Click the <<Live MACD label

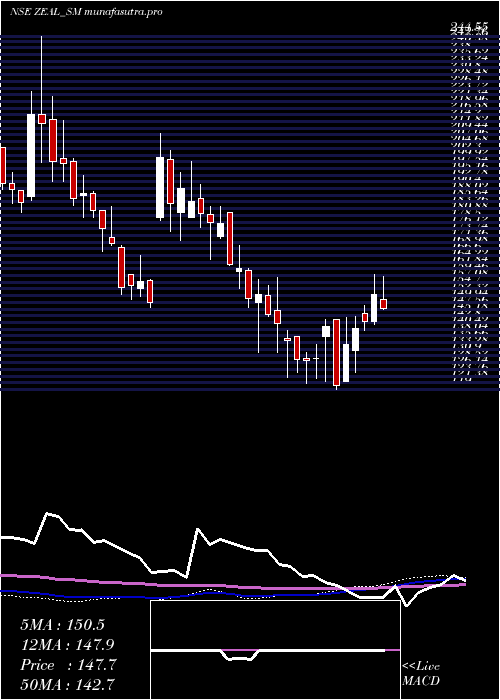click(421, 674)
